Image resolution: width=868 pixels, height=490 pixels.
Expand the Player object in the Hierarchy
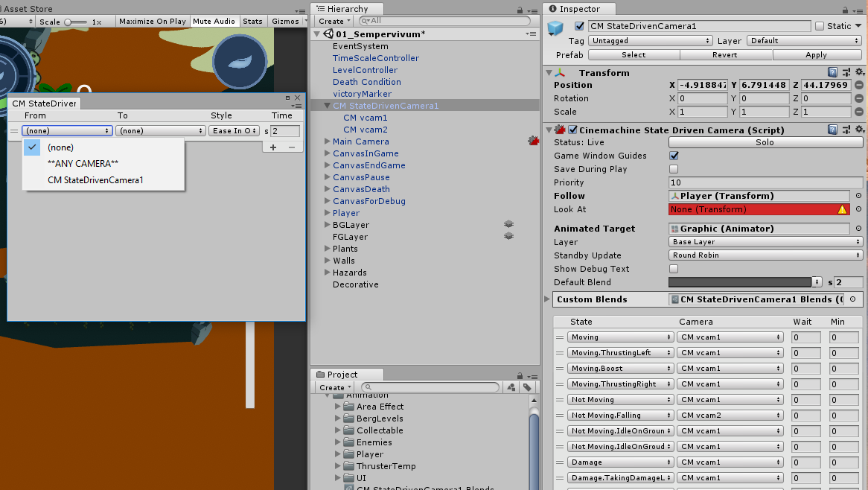point(326,213)
